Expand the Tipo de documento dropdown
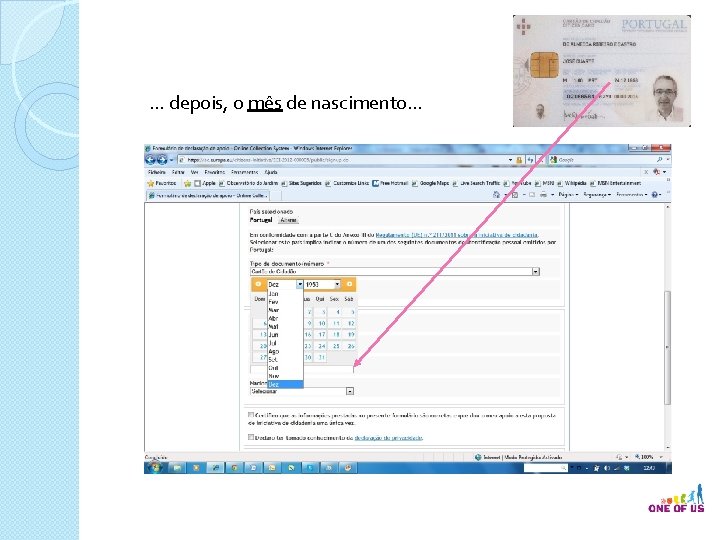720x540 pixels. click(x=535, y=271)
